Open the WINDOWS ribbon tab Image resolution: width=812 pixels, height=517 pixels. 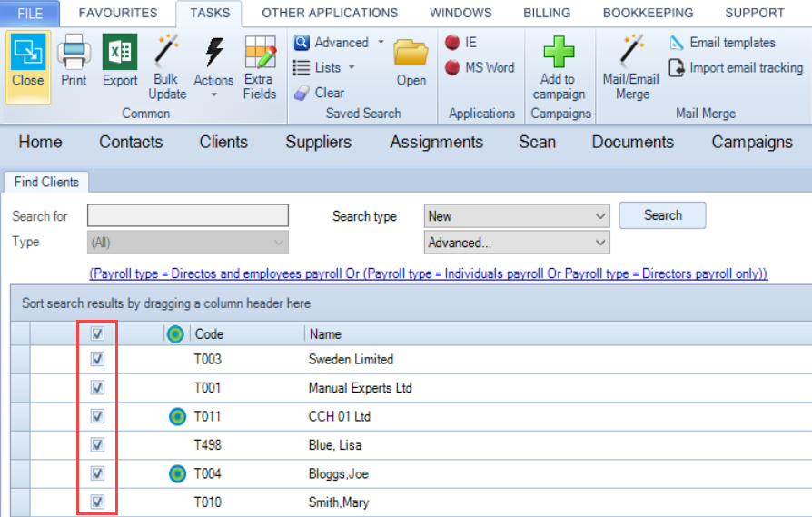point(460,13)
